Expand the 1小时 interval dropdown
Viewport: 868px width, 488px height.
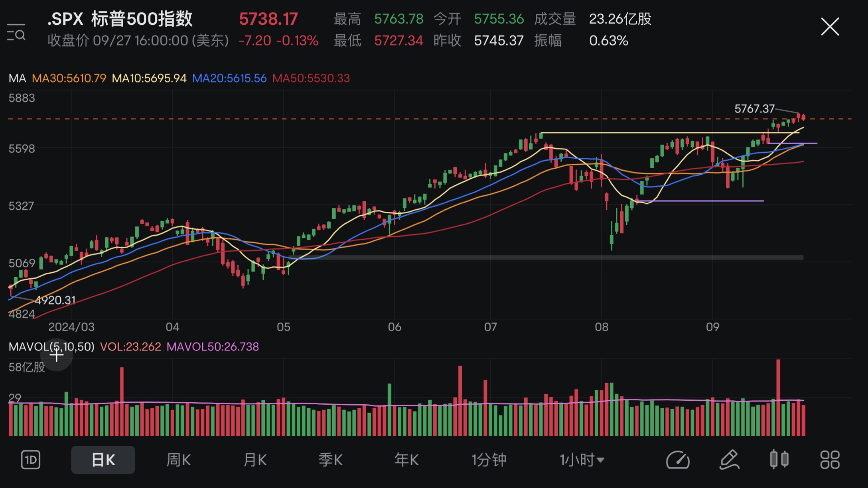(x=582, y=460)
